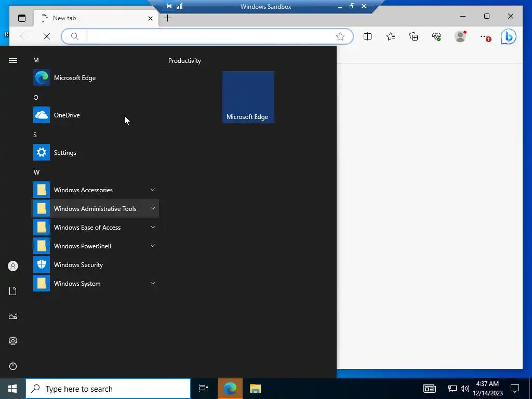Open the clock and date flyout

pyautogui.click(x=487, y=389)
